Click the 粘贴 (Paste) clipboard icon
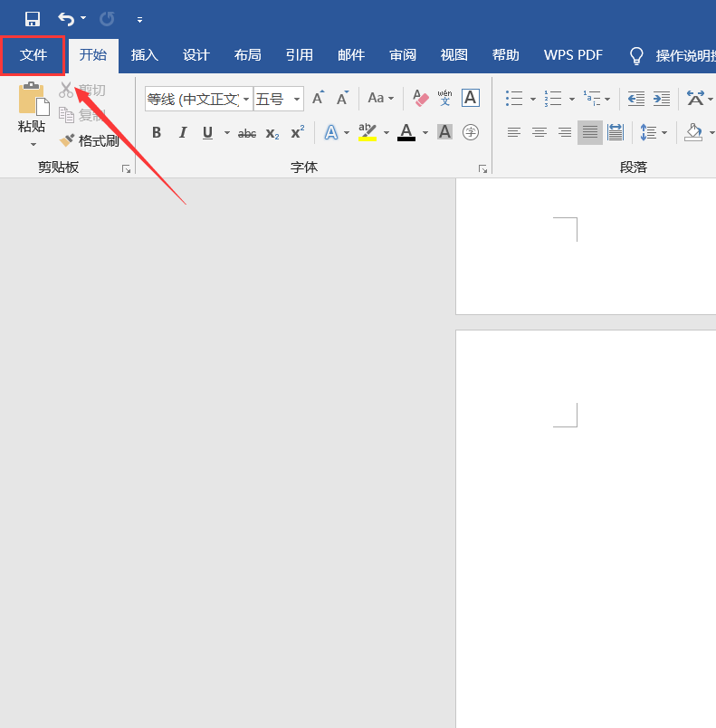 33,99
